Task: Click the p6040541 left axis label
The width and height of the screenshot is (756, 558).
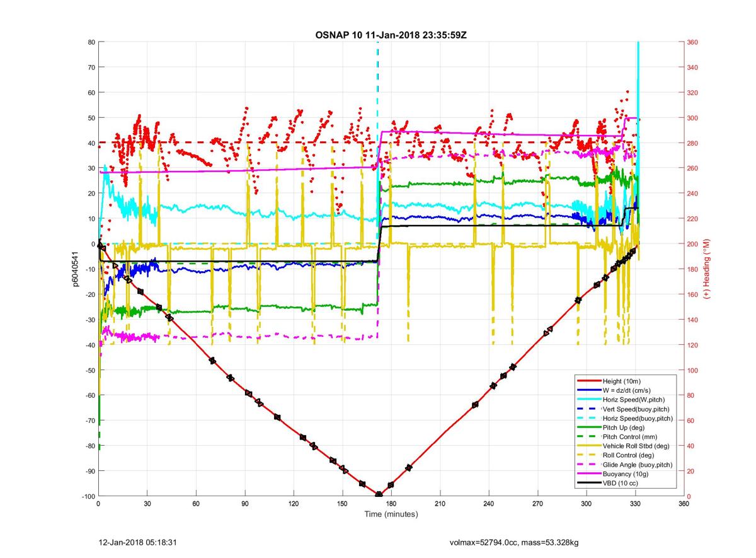Action: click(x=74, y=269)
